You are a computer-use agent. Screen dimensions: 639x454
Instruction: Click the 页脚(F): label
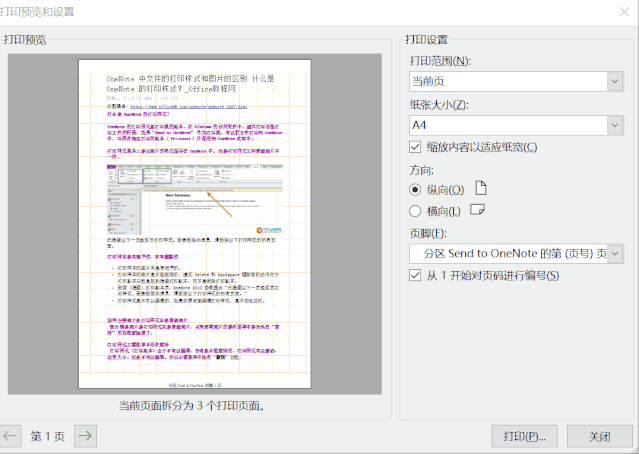coord(428,234)
